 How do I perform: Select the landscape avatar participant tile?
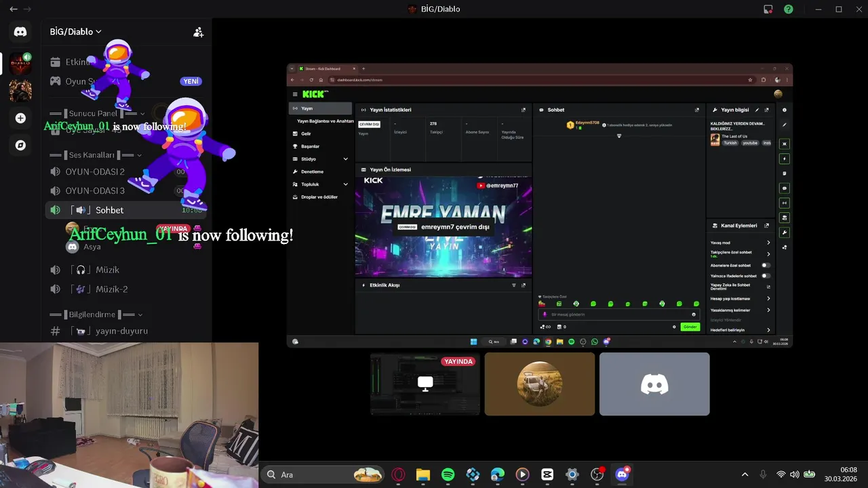(540, 384)
